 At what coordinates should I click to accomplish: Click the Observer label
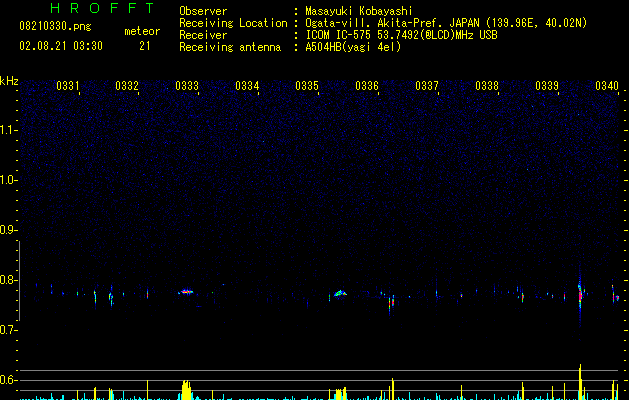[x=203, y=11]
